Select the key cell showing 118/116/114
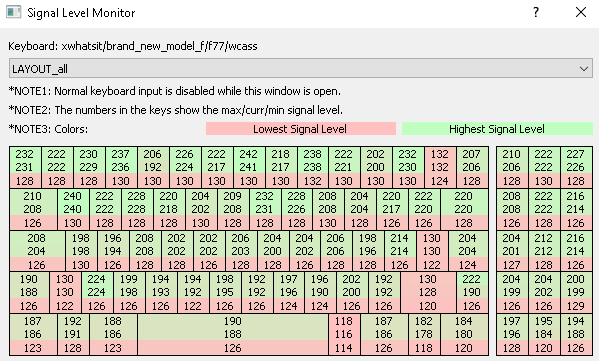 (344, 335)
